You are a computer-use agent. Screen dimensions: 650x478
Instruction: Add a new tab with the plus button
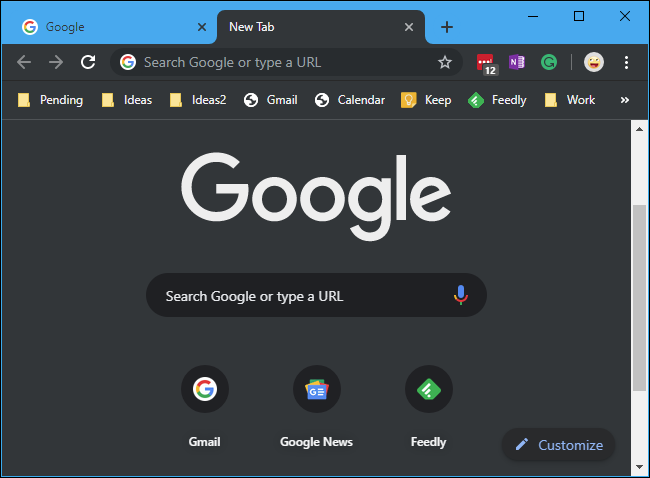tap(446, 27)
